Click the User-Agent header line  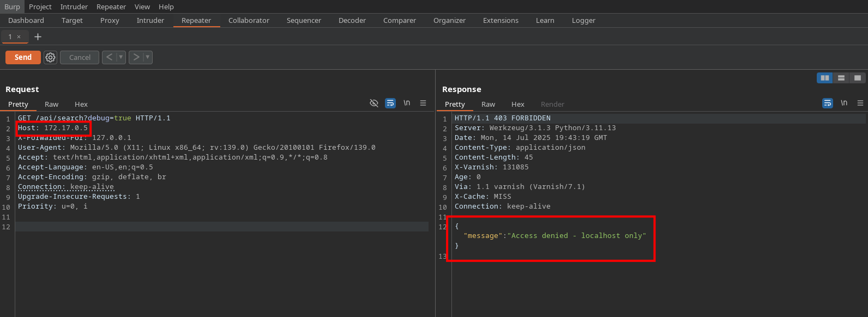[197, 148]
